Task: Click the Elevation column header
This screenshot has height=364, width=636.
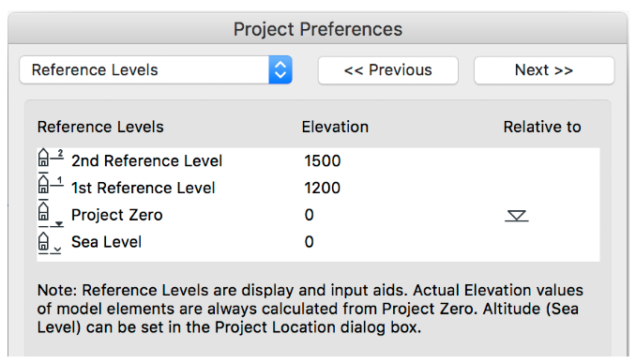Action: [335, 127]
